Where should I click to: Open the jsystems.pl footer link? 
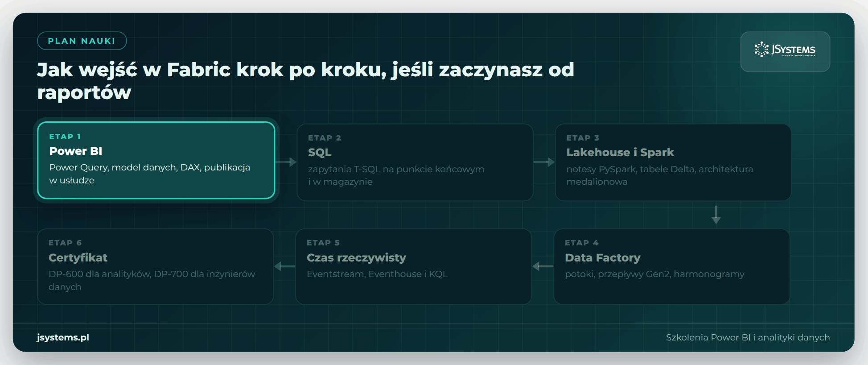[x=63, y=337]
